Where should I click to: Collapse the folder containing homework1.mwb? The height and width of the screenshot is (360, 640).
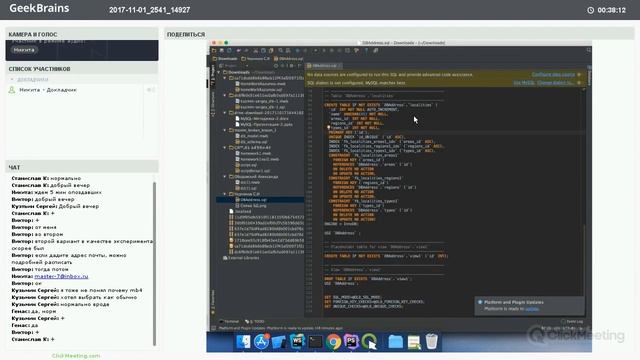(225, 148)
